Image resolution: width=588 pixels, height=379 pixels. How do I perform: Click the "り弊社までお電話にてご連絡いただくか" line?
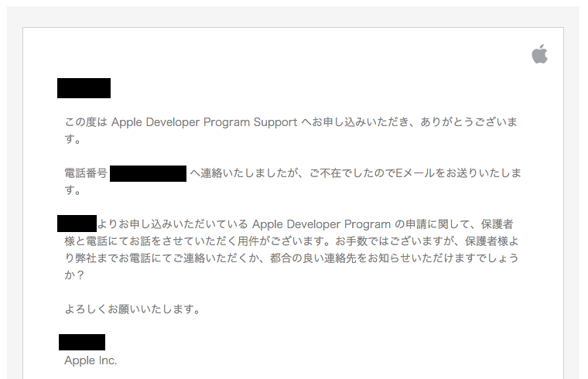(x=292, y=258)
